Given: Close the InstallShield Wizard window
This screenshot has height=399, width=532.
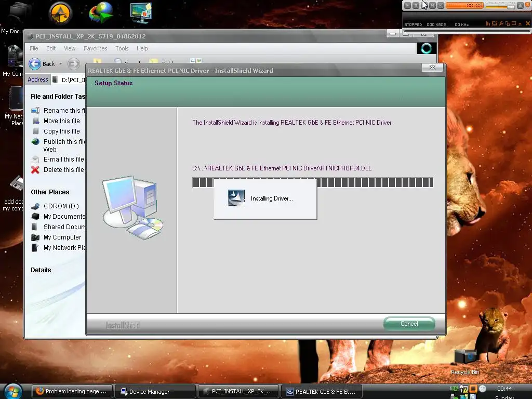Looking at the screenshot, I should click(432, 68).
